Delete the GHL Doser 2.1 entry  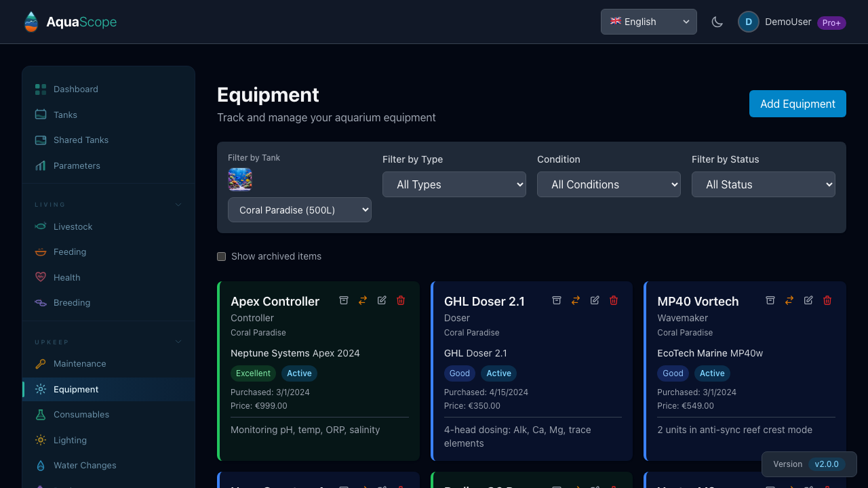pyautogui.click(x=614, y=300)
